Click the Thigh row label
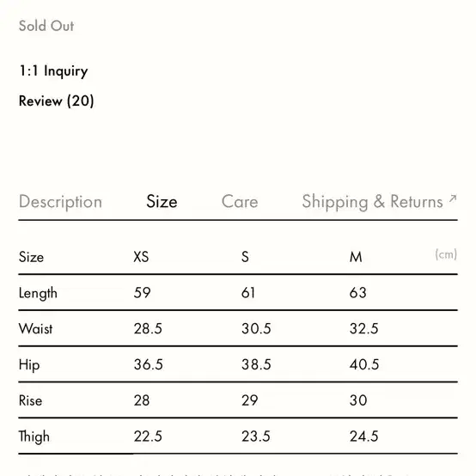The width and height of the screenshot is (476, 476). [34, 436]
